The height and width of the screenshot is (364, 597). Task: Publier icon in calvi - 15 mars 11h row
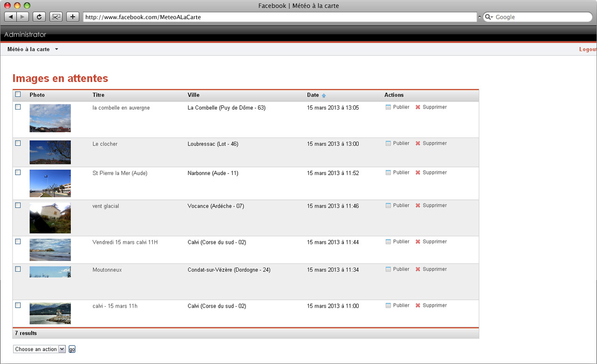[x=388, y=306]
